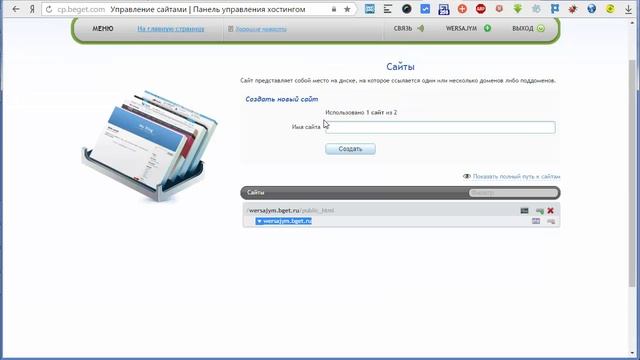Viewport: 640px width, 360px height.
Task: Open browser downloads arrow at far right
Action: pyautogui.click(x=629, y=9)
